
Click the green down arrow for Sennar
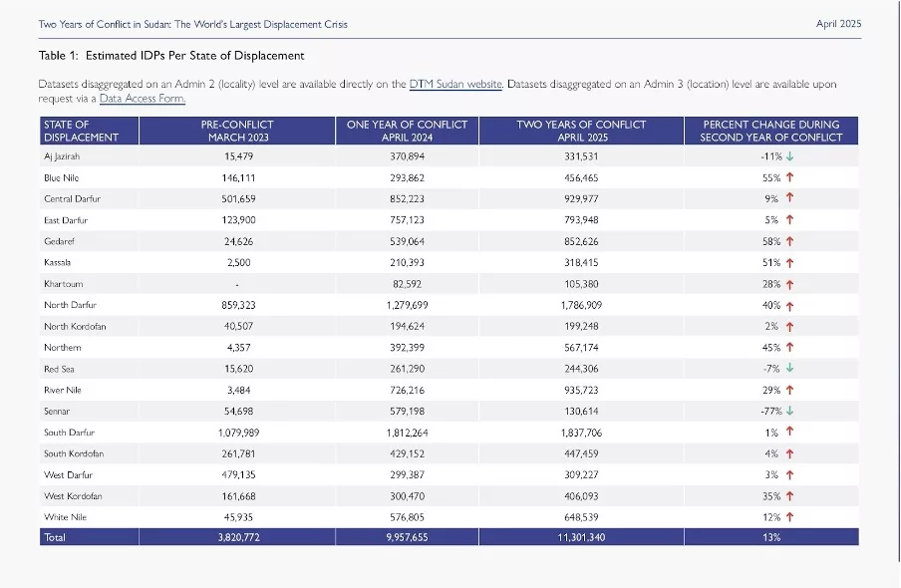790,411
